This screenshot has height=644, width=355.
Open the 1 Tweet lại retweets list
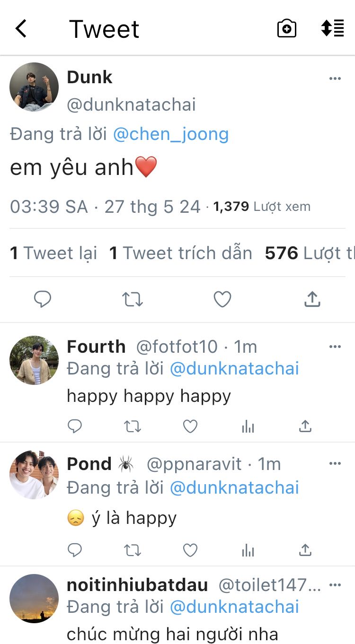pyautogui.click(x=53, y=253)
